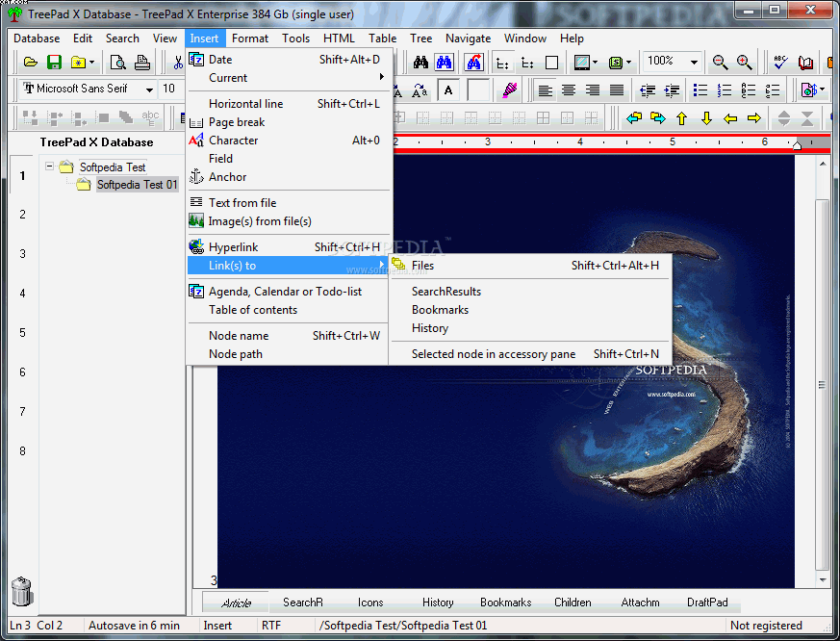
Task: Click the recycle bin icon in tree pane
Action: coord(21,591)
